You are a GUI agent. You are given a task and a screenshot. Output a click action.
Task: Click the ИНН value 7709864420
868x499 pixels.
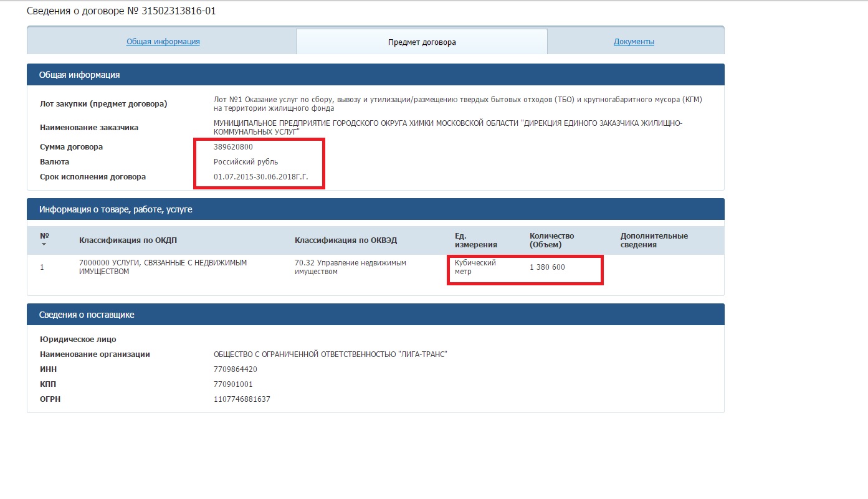pyautogui.click(x=236, y=369)
